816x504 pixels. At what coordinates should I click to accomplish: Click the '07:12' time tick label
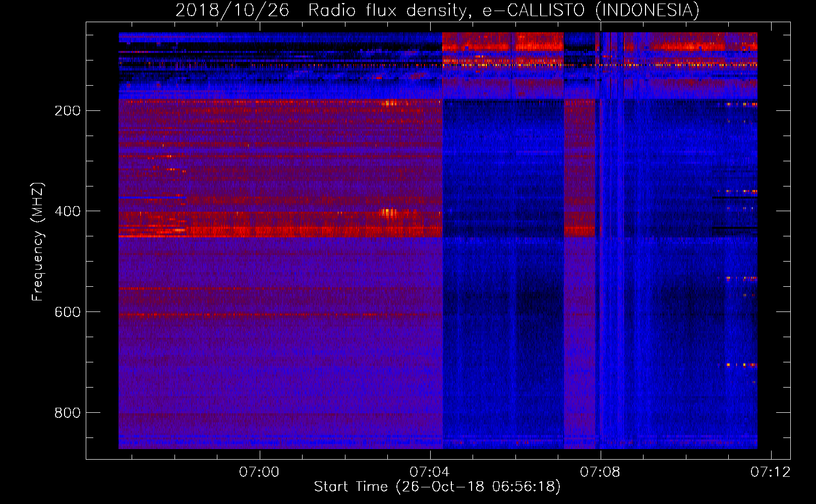(771, 472)
